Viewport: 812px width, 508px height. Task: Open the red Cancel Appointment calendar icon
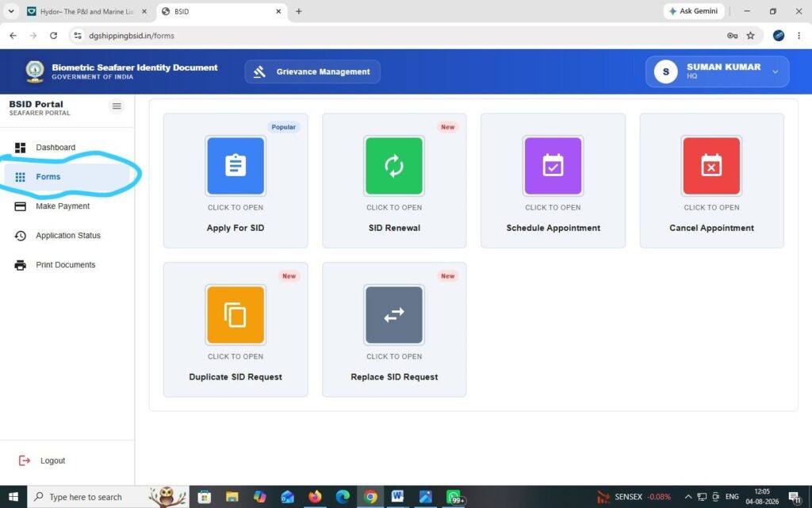click(711, 166)
